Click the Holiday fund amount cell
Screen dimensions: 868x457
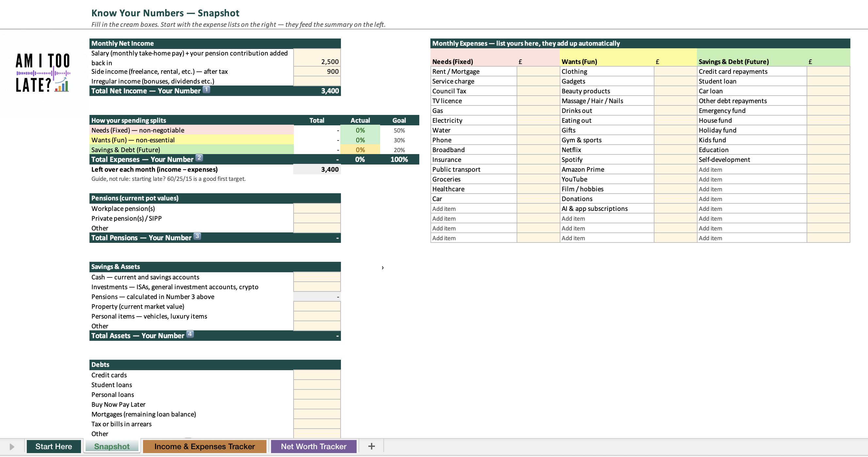[828, 130]
